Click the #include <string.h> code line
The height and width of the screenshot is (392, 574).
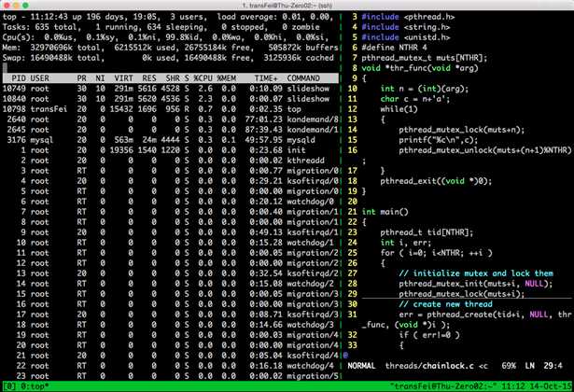click(406, 27)
